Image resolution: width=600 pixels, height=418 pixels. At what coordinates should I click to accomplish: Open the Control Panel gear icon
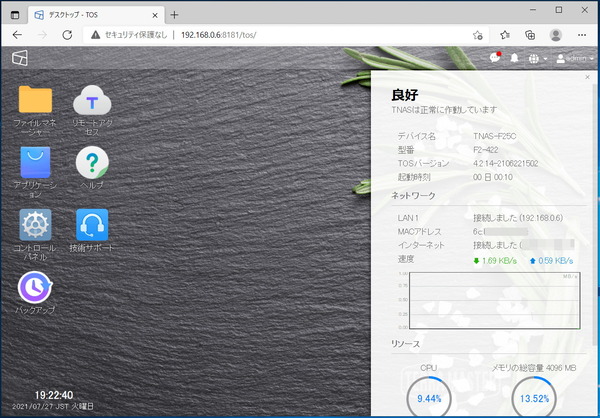36,224
